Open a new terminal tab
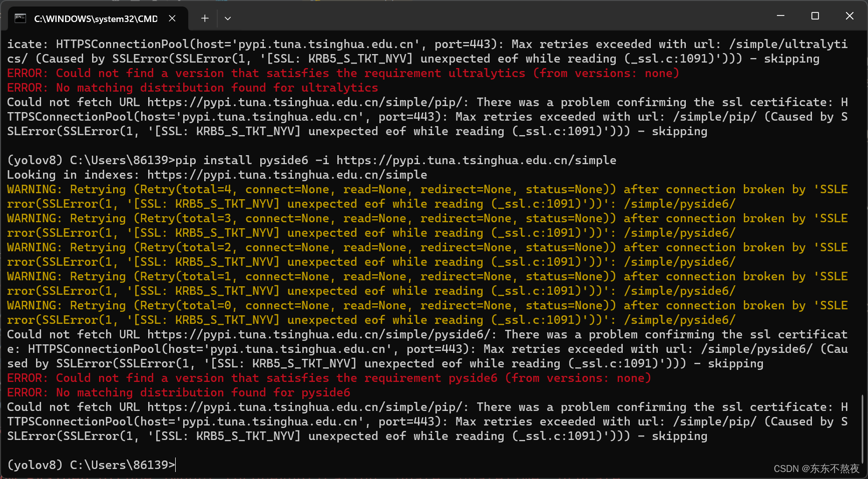The width and height of the screenshot is (868, 479). (205, 19)
